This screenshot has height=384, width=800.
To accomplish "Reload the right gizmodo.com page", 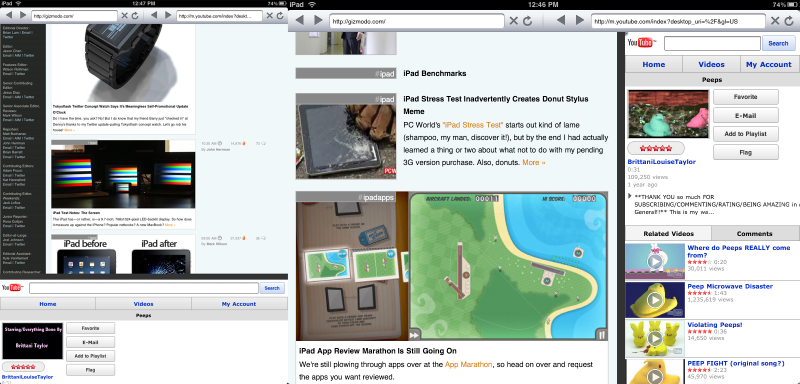I will point(528,21).
